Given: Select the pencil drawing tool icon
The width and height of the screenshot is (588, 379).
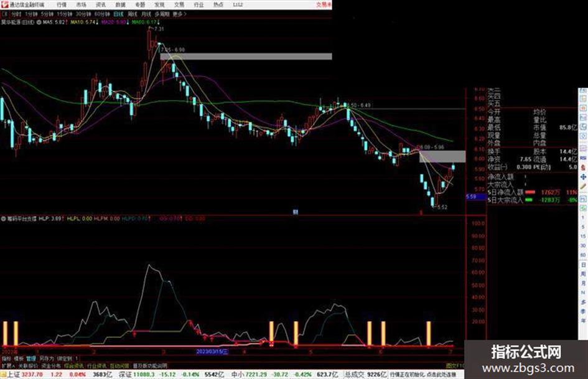Looking at the screenshot, I should pyautogui.click(x=583, y=186).
